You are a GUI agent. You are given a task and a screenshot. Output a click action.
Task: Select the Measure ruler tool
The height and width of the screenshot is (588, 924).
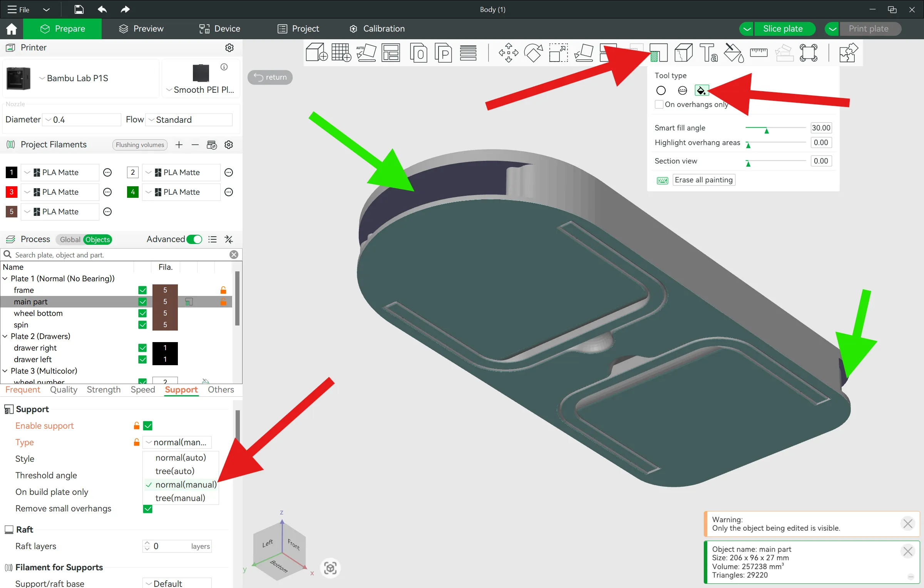click(x=758, y=53)
